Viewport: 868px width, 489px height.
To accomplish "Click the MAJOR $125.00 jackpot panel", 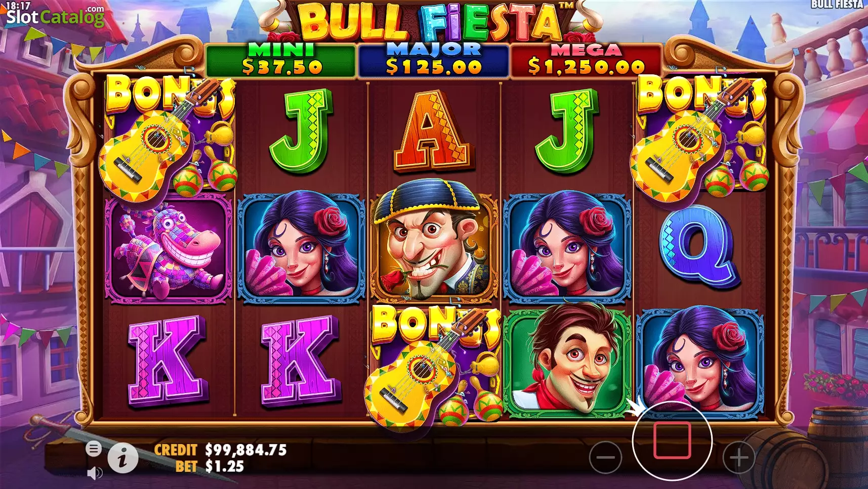I will 434,60.
